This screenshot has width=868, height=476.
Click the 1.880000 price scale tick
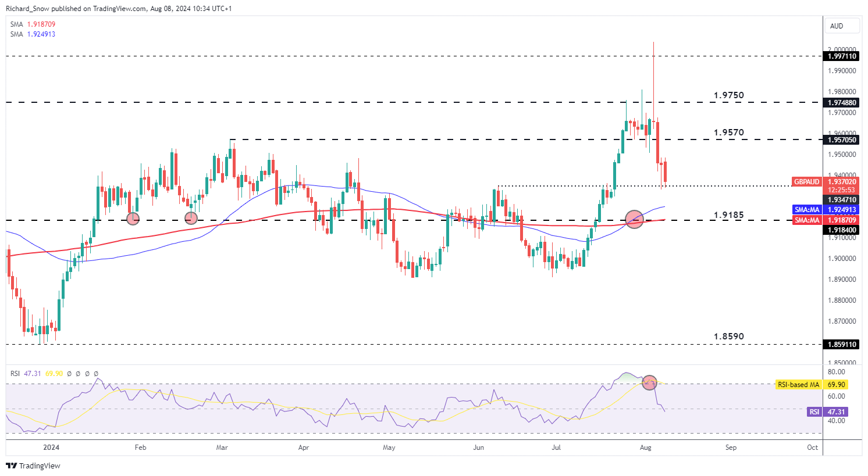(842, 300)
